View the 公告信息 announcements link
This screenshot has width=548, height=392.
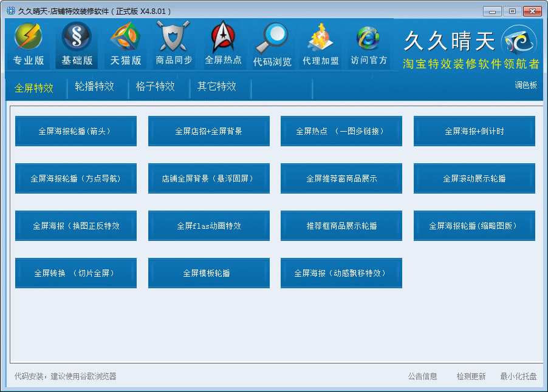tap(422, 376)
